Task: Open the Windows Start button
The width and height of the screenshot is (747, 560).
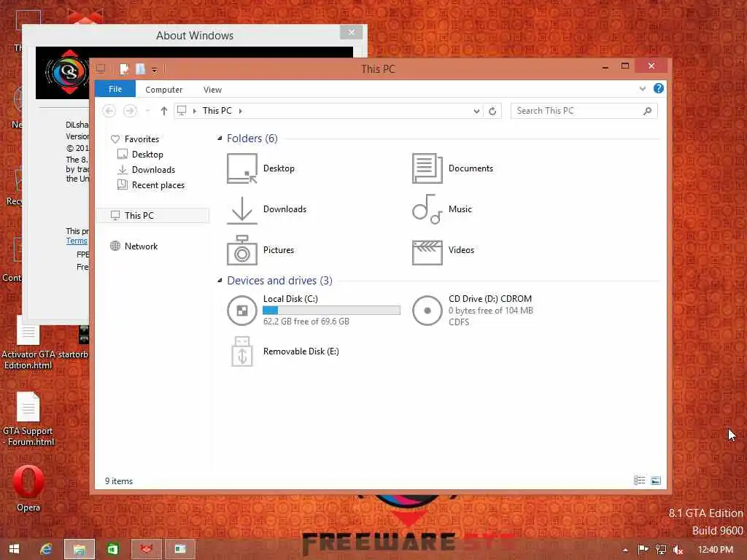Action: (x=15, y=549)
